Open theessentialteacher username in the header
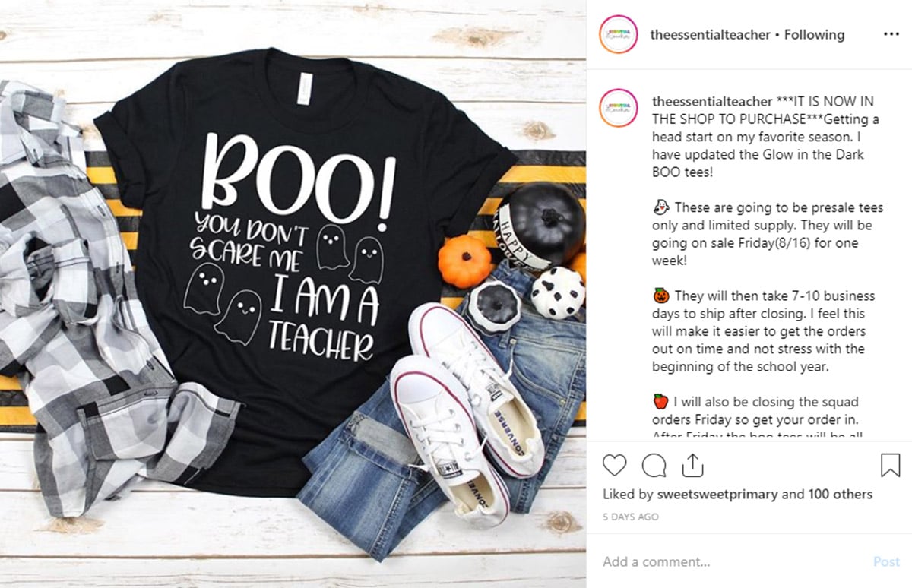 point(711,35)
